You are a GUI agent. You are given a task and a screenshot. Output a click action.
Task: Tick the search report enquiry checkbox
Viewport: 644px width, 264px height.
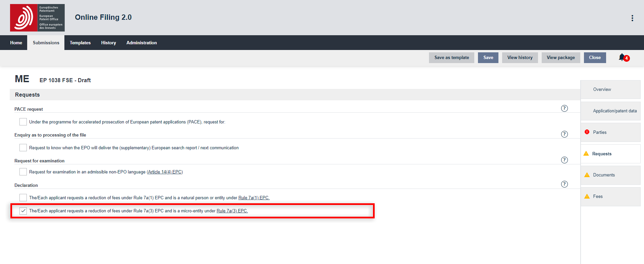pyautogui.click(x=23, y=148)
